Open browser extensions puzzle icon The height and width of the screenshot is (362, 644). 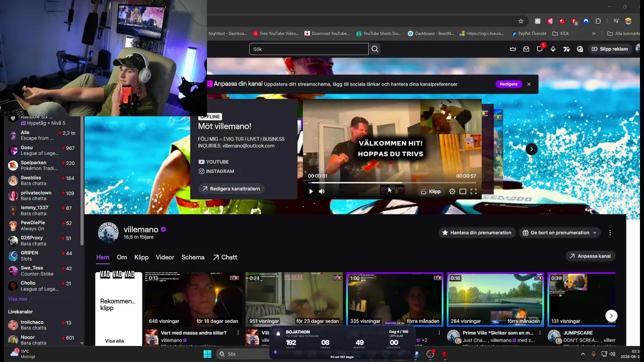pos(598,21)
